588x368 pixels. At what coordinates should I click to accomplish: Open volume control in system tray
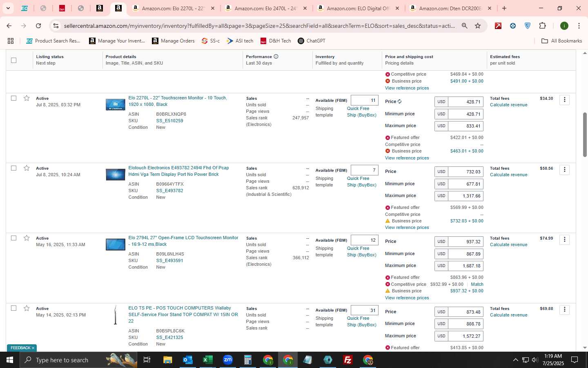535,360
